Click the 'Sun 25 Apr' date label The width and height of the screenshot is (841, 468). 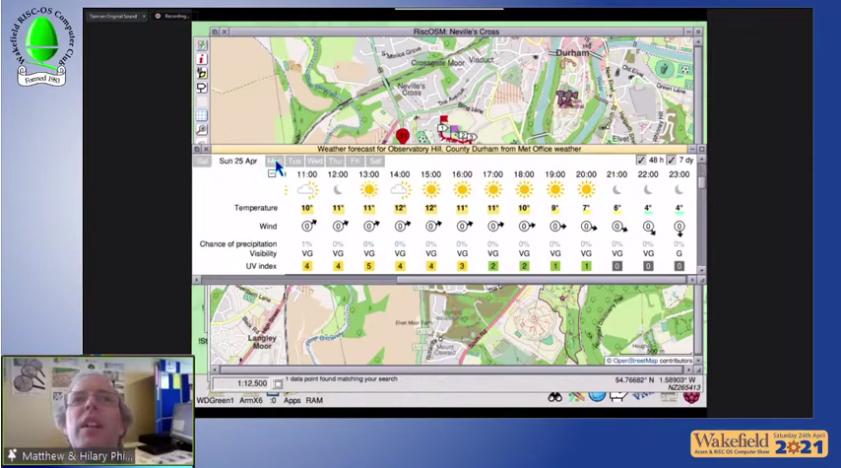[238, 161]
